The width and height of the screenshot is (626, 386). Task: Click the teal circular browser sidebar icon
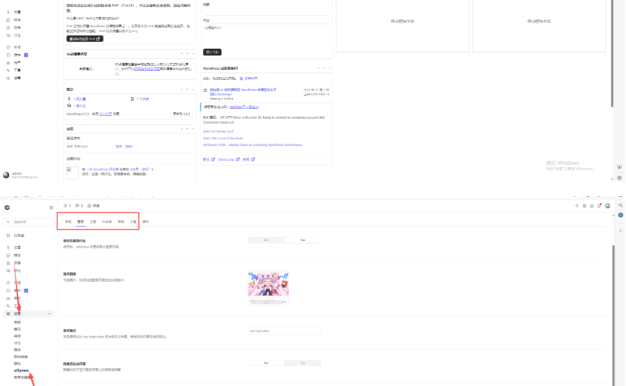pos(620,215)
